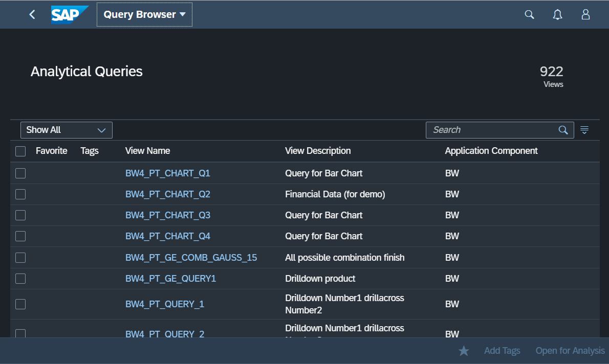Click the SAP logo in the header
This screenshot has height=364, width=609.
point(70,14)
